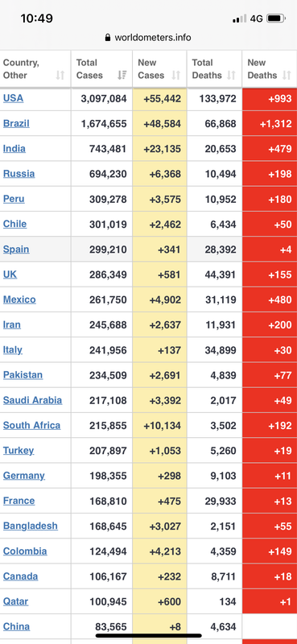Open the USA country link
The image size is (297, 644).
coord(13,98)
